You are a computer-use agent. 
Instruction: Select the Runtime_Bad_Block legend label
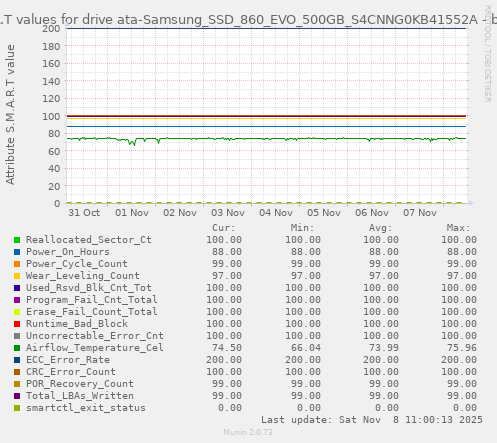coord(77,324)
